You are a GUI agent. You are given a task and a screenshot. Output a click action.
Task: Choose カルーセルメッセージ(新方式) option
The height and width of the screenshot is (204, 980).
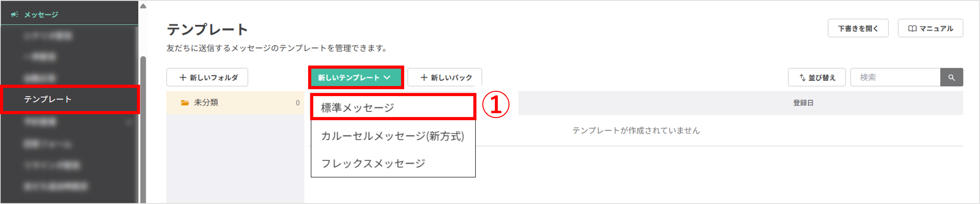tap(392, 136)
